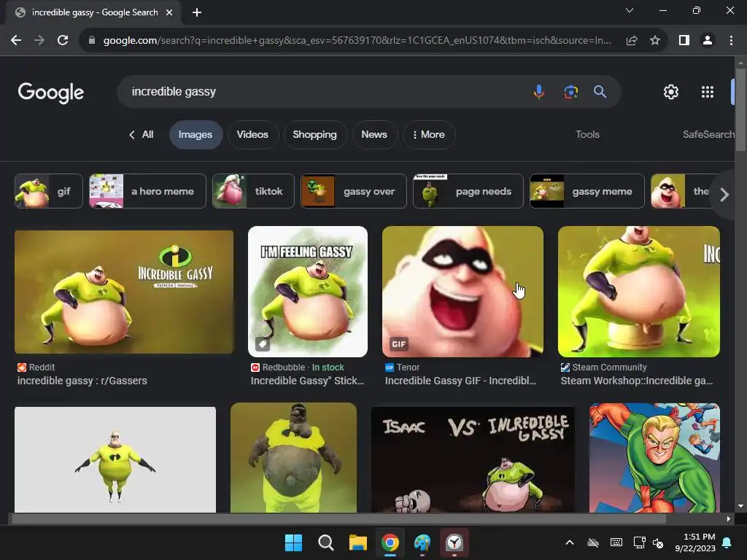This screenshot has width=747, height=560.
Task: Open the Chrome side panel icon
Action: 684,41
